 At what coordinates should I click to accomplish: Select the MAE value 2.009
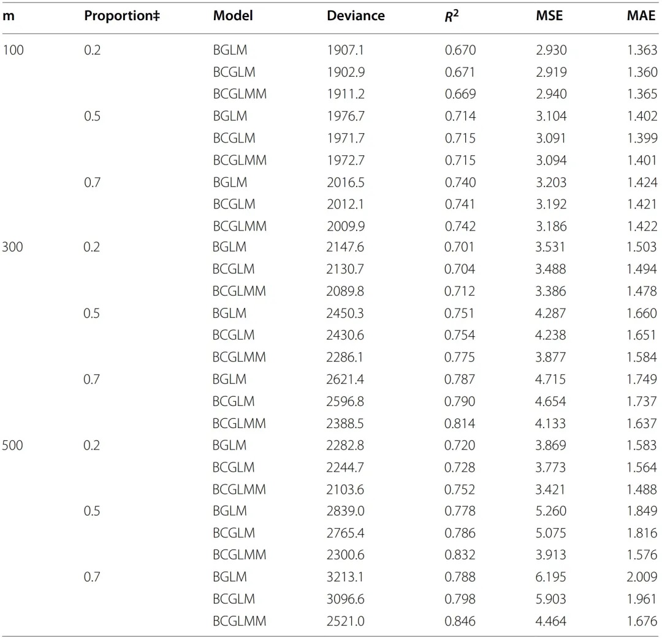(x=642, y=577)
